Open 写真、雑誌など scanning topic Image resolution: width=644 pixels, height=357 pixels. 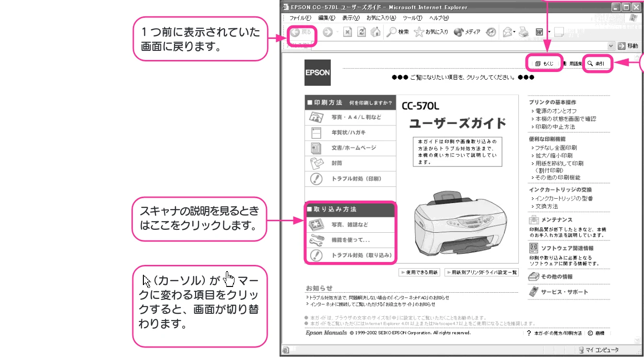click(351, 225)
